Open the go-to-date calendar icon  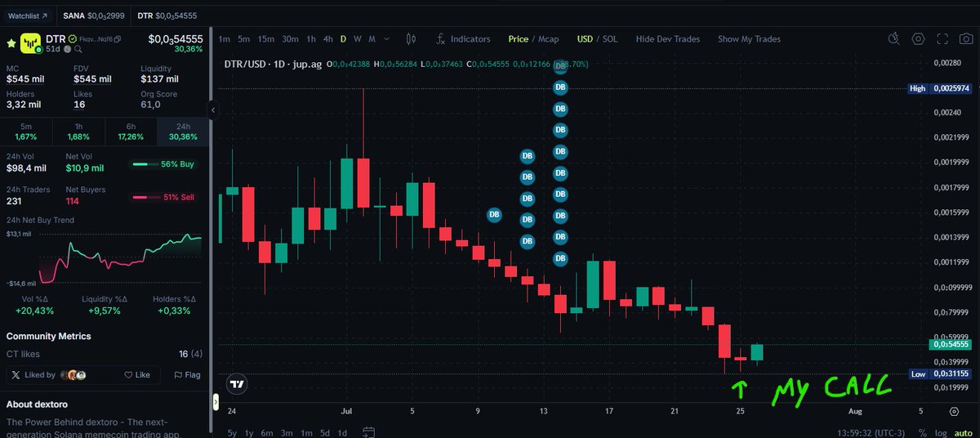coord(368,432)
